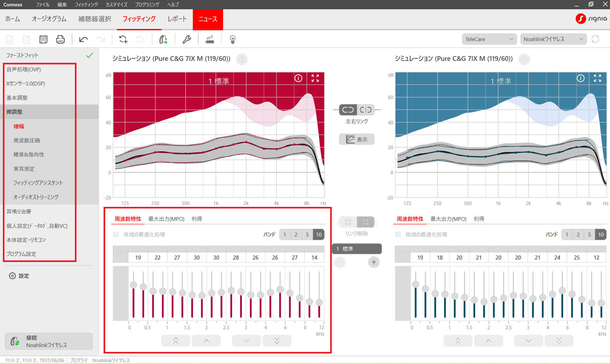Click the 表示 button
The width and height of the screenshot is (610, 364).
357,139
